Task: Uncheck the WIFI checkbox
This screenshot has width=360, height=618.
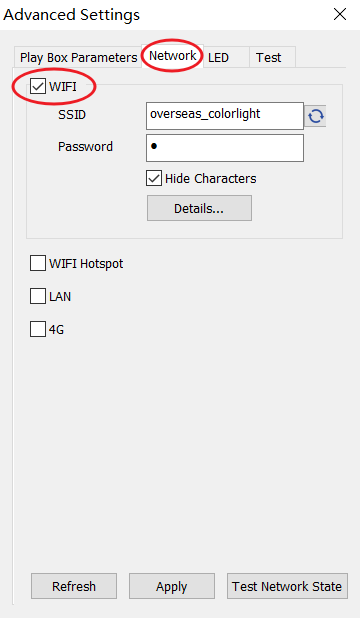Action: point(38,86)
